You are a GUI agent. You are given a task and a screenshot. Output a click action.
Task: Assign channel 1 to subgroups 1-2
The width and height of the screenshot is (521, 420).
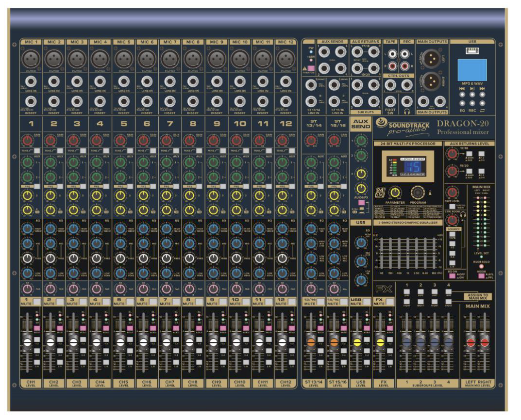click(x=37, y=339)
